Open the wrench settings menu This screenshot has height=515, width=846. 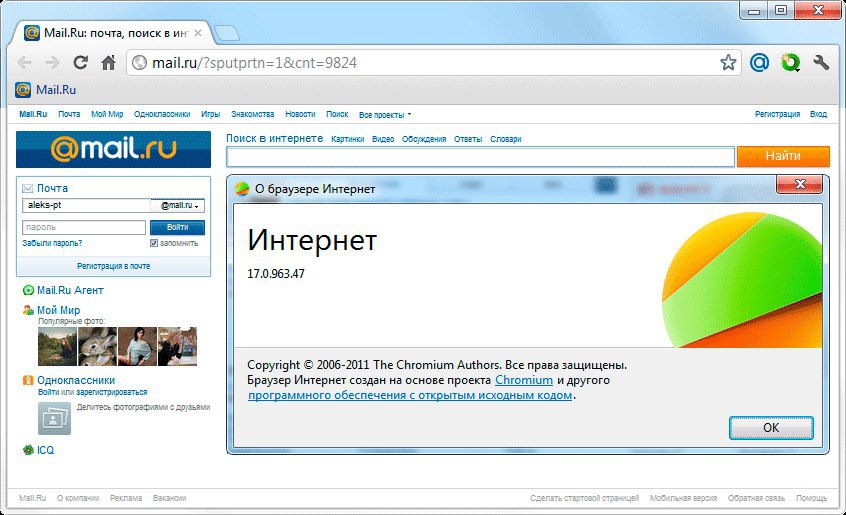(x=821, y=63)
